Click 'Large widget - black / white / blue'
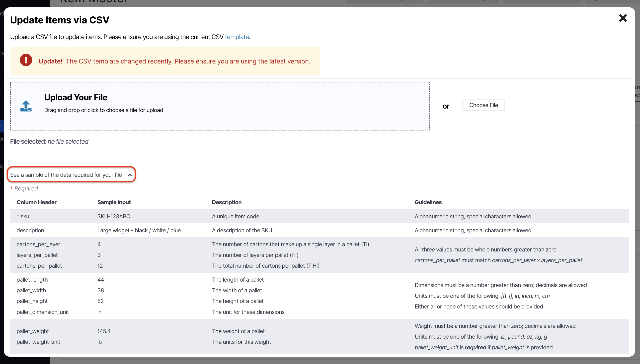This screenshot has height=364, width=640. (139, 231)
